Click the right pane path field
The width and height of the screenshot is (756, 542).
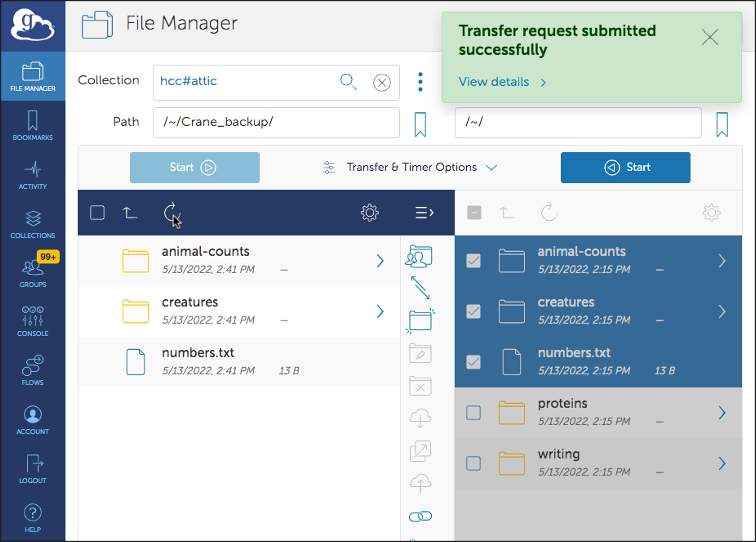577,123
